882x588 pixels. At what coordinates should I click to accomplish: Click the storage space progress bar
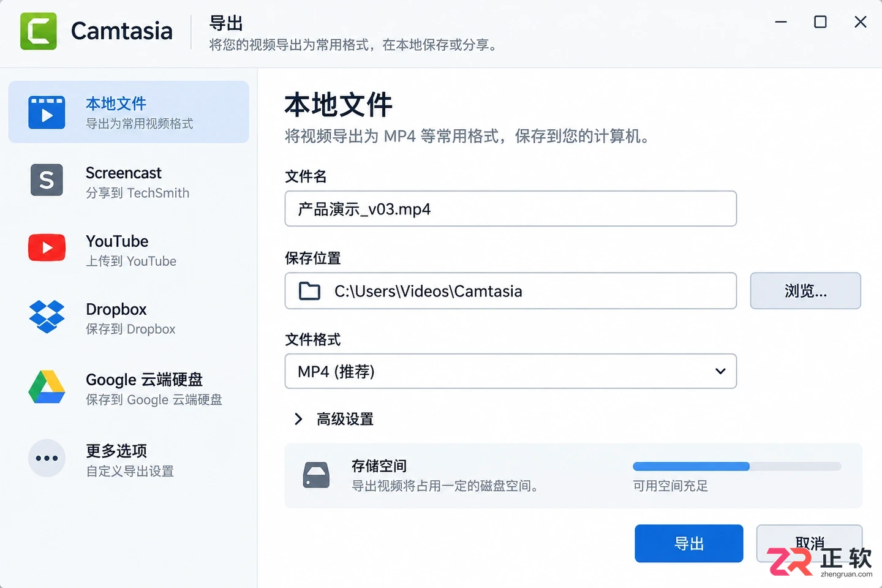[x=737, y=467]
